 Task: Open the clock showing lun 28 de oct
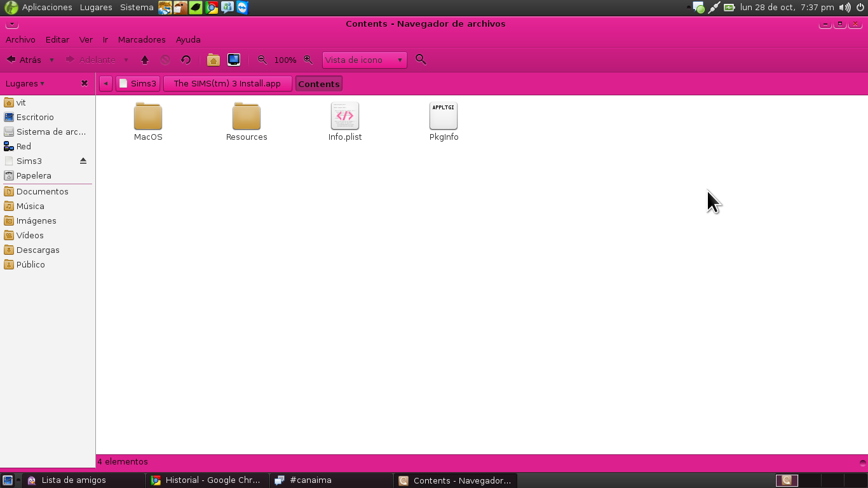pos(787,8)
